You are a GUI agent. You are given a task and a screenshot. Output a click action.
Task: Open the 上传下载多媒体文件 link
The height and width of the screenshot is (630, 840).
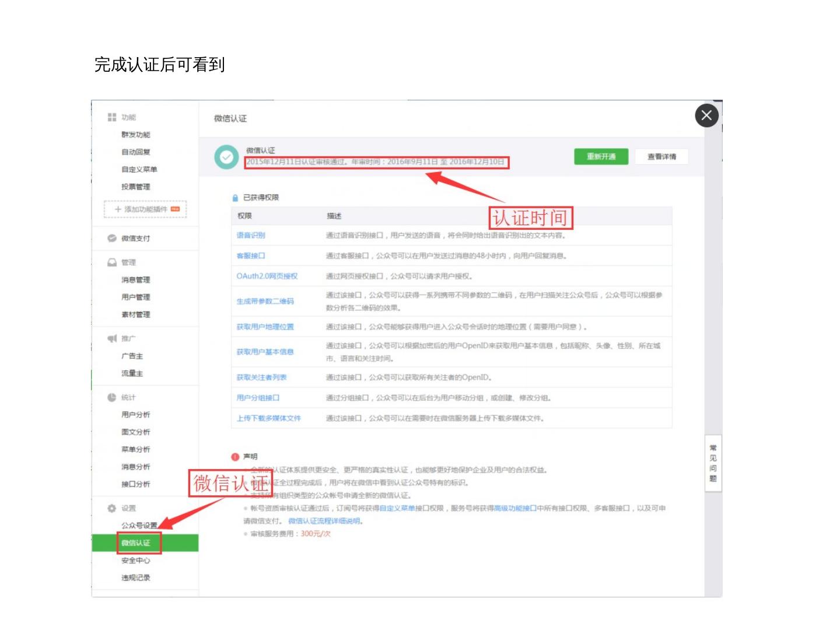(x=269, y=418)
